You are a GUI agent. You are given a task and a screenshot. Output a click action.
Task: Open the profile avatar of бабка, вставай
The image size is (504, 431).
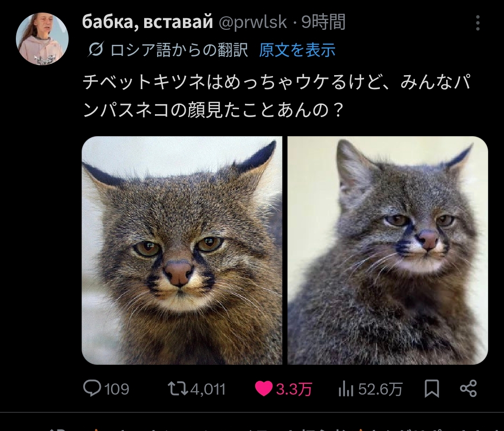[42, 39]
